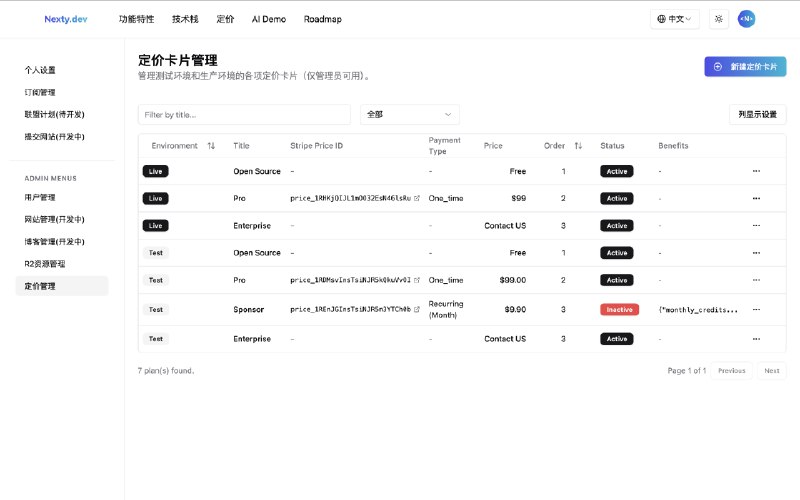800x500 pixels.
Task: Click Contact US in Live Enterprise row
Action: pyautogui.click(x=505, y=226)
